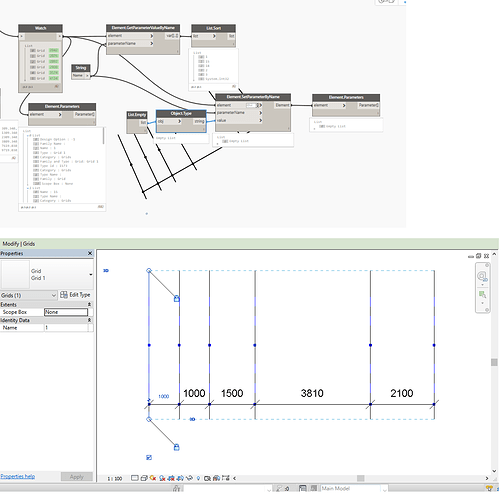Collapse the Extents properties section
The height and width of the screenshot is (499, 501).
89,304
